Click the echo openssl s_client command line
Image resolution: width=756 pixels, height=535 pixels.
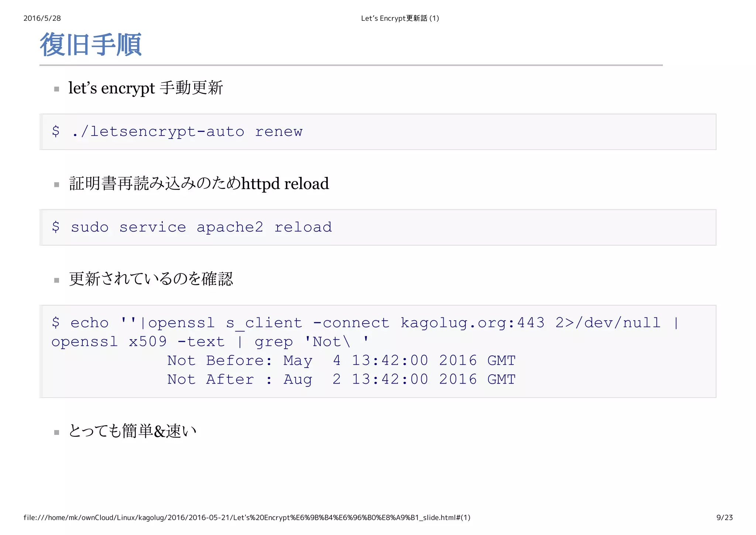pos(365,323)
